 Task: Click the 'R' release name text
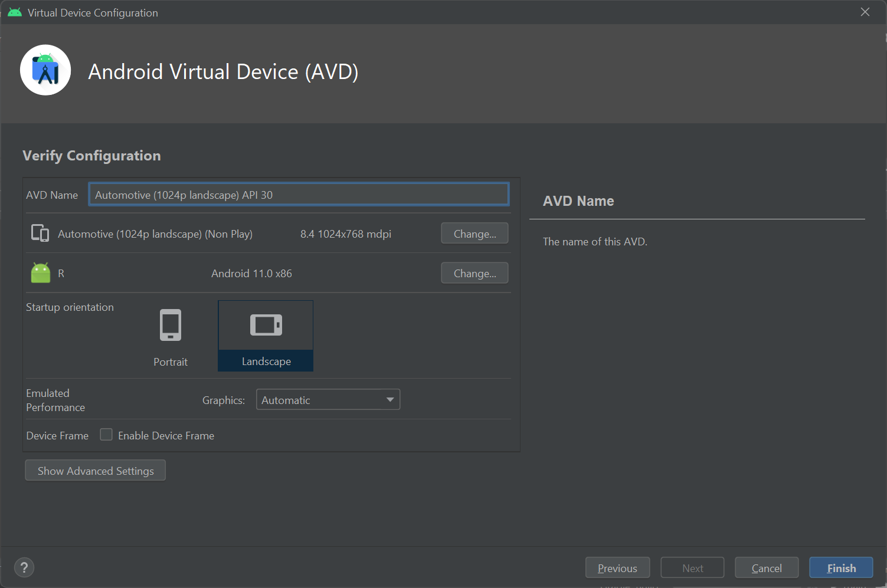[x=61, y=274]
